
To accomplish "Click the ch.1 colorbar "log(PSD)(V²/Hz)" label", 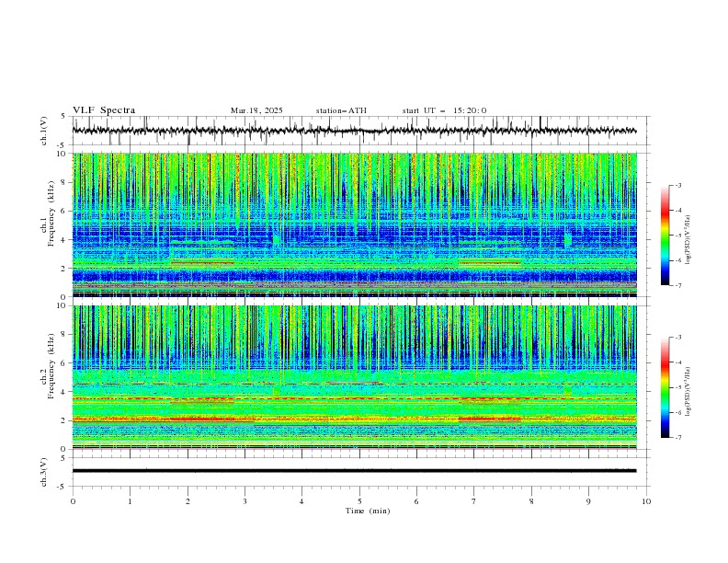I will [688, 240].
